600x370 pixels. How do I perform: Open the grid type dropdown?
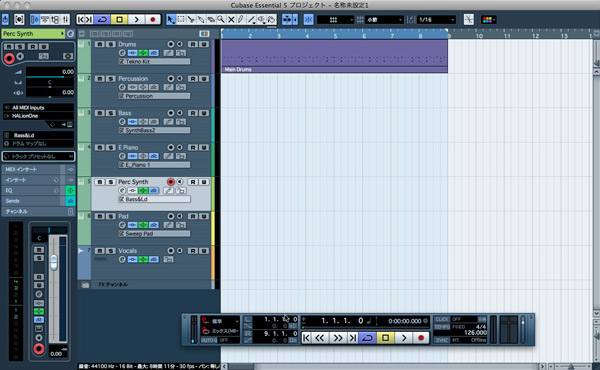(x=384, y=20)
